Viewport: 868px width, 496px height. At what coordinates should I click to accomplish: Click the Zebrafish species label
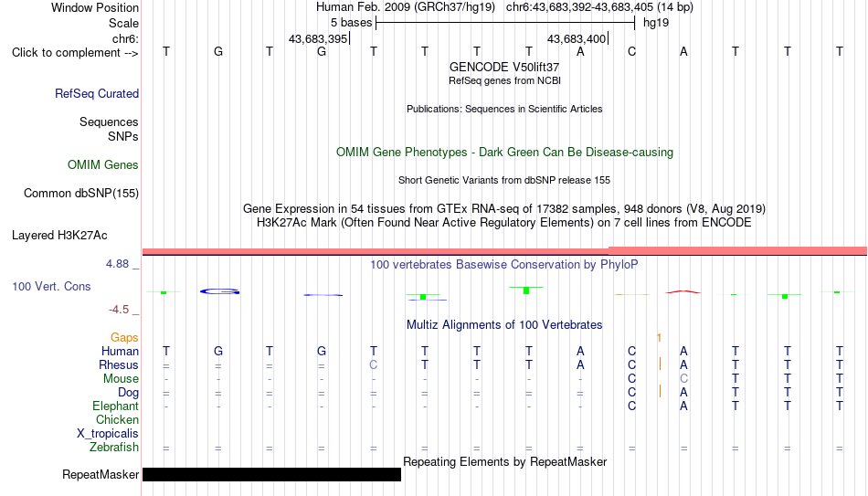tap(114, 448)
